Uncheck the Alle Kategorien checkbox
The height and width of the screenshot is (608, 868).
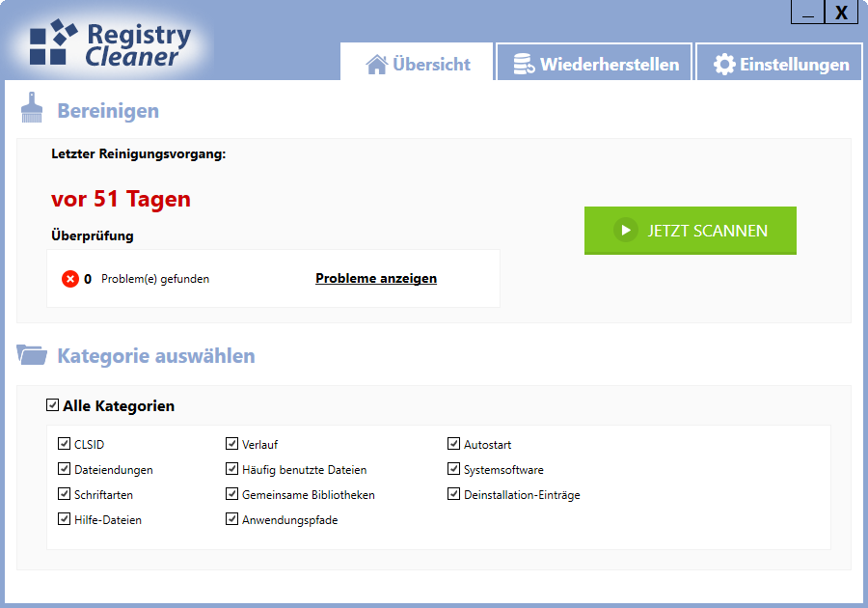click(53, 405)
